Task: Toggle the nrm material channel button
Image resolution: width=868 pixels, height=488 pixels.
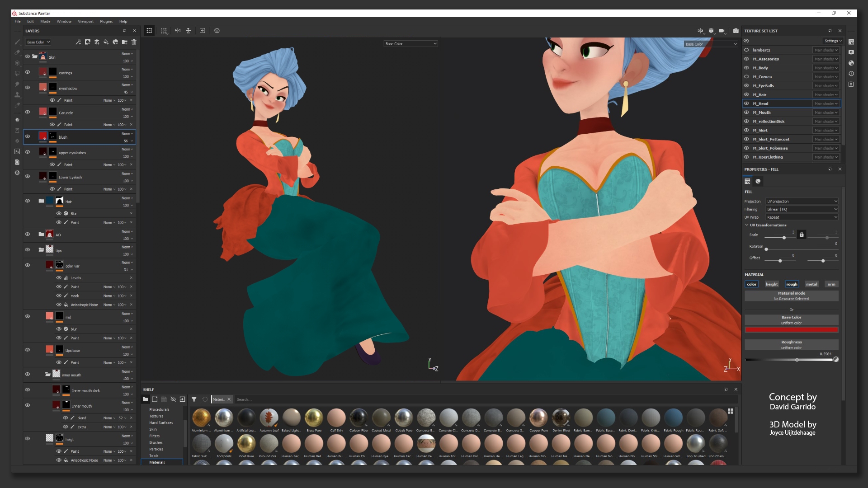Action: point(831,284)
